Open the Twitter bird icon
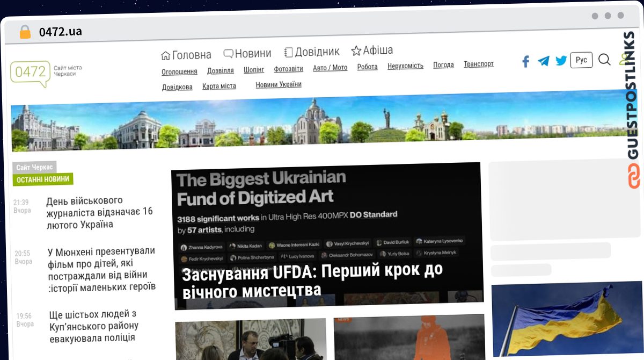This screenshot has width=644, height=360. [x=561, y=61]
